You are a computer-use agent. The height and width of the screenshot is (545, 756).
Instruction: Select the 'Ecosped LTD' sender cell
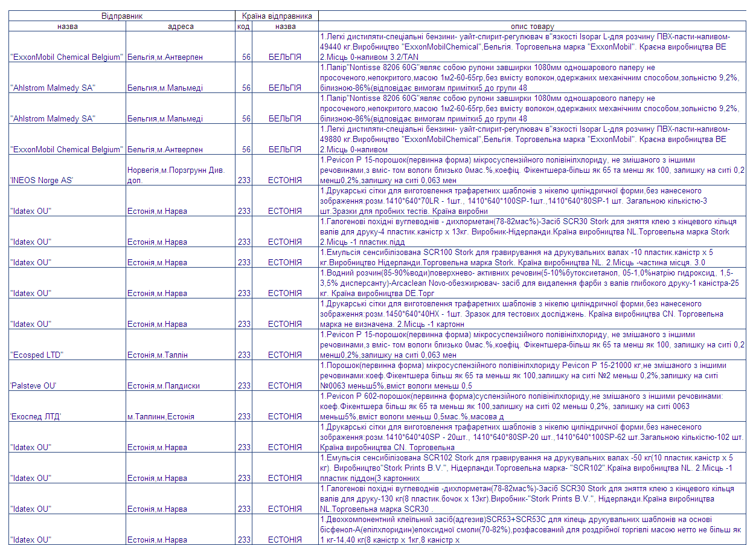tap(67, 344)
